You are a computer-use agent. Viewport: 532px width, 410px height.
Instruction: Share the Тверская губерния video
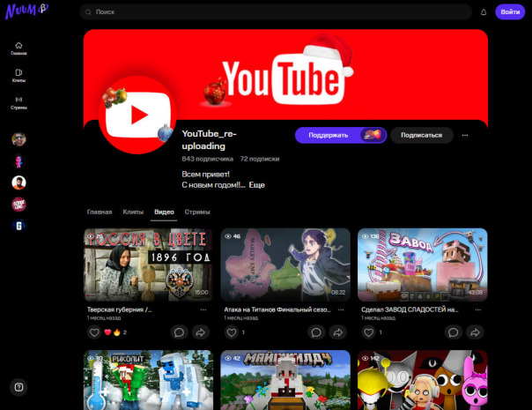pyautogui.click(x=201, y=332)
